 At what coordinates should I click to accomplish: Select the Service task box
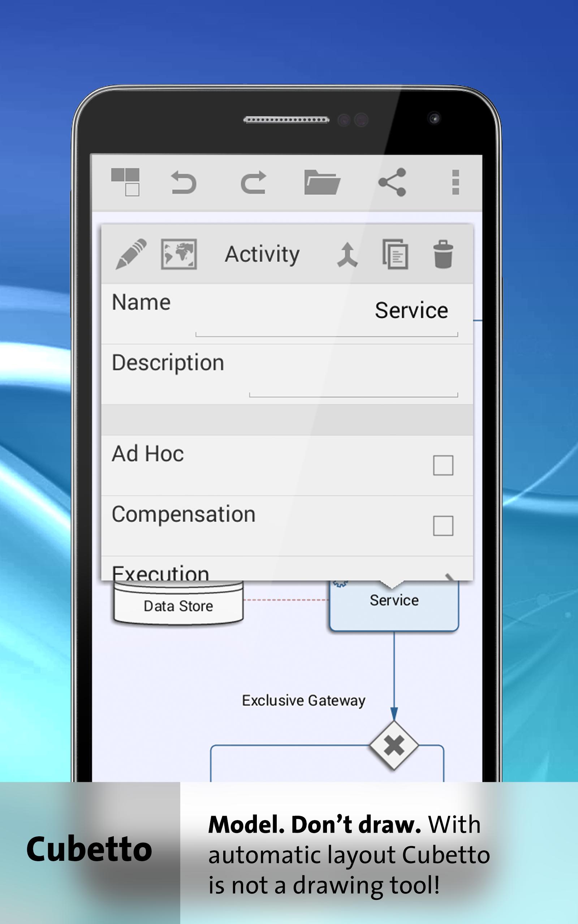tap(394, 606)
